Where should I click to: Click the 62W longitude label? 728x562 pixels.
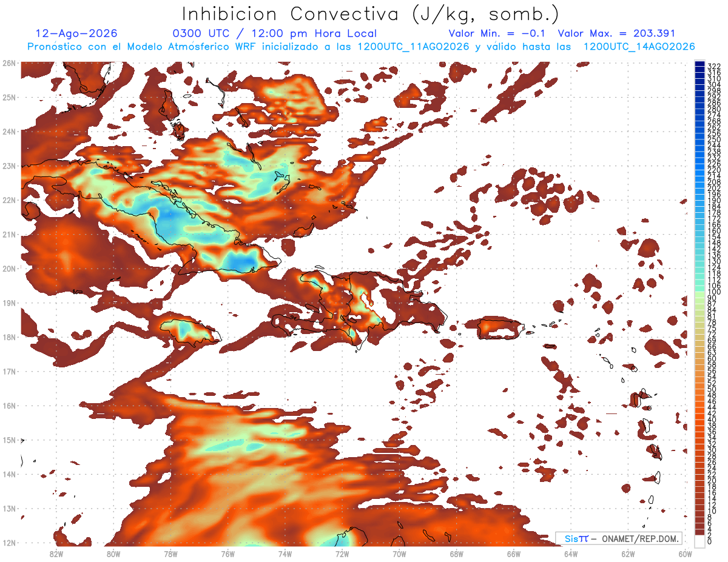(x=628, y=554)
